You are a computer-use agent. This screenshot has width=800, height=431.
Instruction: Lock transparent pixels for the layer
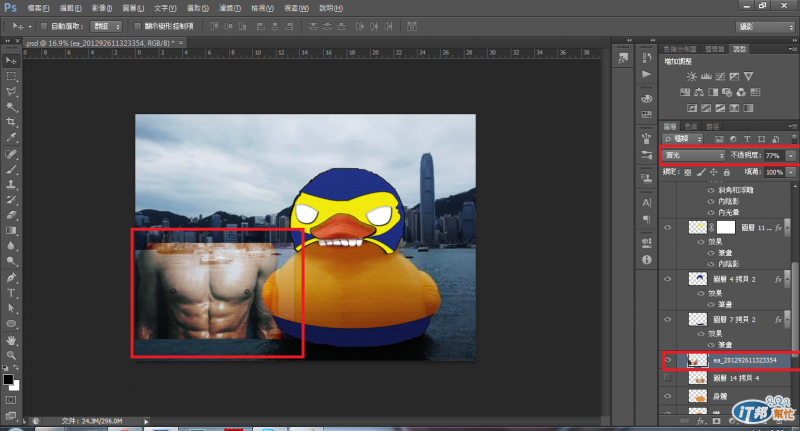click(688, 172)
